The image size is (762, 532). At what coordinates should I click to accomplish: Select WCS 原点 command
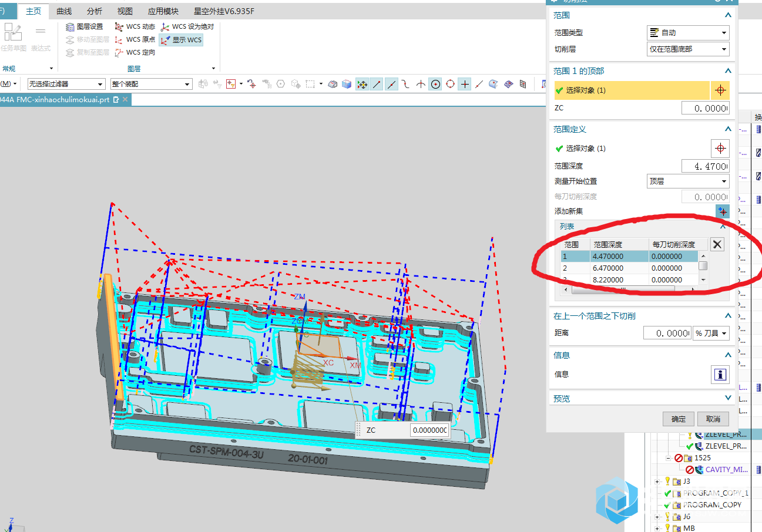coord(135,39)
